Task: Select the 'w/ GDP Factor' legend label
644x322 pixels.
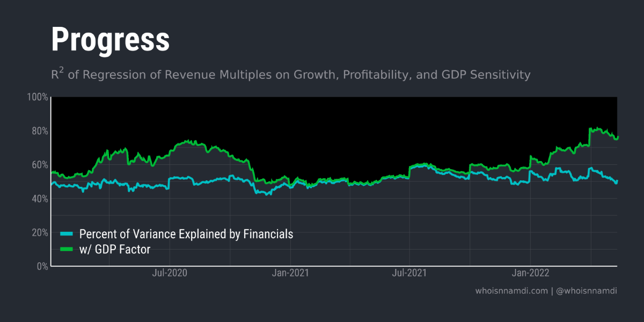Action: point(115,248)
